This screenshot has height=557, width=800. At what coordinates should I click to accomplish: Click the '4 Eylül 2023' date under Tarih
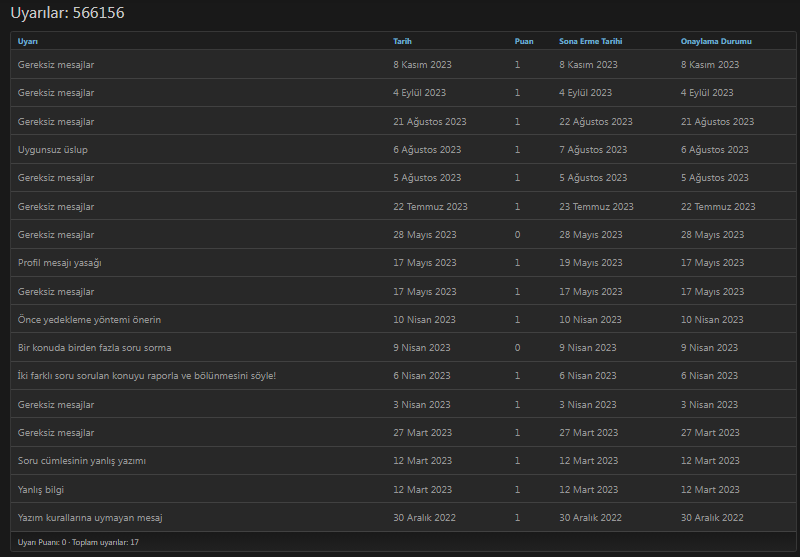tap(419, 92)
